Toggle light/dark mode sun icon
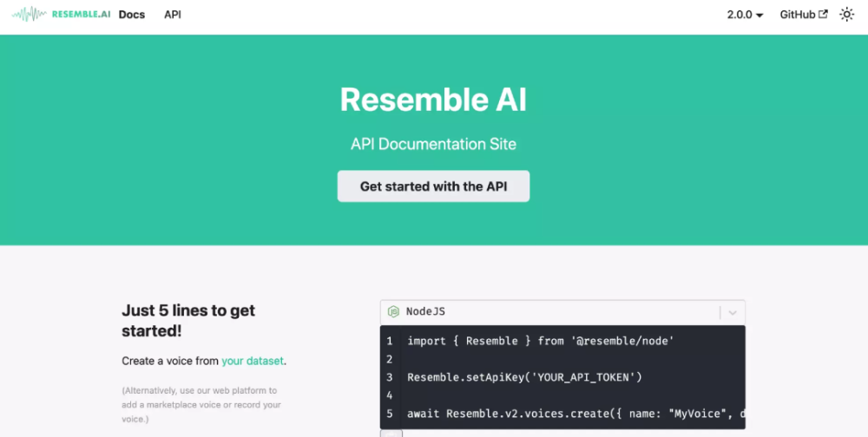The image size is (868, 437). tap(847, 15)
